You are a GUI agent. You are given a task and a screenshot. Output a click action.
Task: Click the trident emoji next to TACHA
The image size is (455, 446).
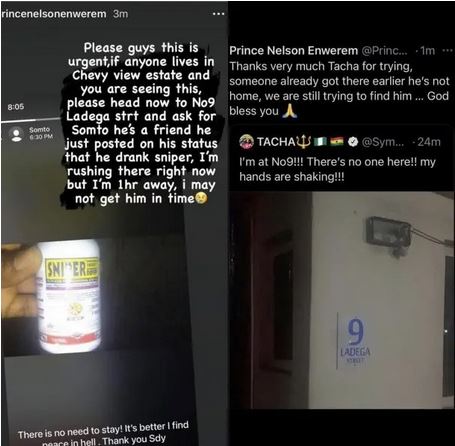click(304, 142)
